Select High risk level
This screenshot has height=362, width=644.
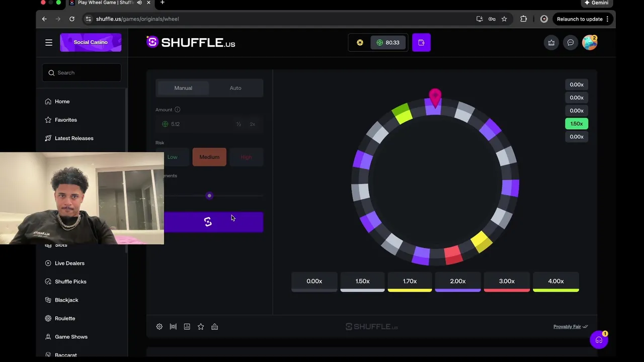(246, 157)
